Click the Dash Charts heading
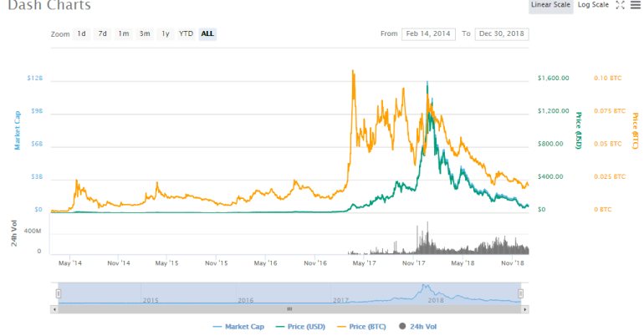 tap(49, 5)
